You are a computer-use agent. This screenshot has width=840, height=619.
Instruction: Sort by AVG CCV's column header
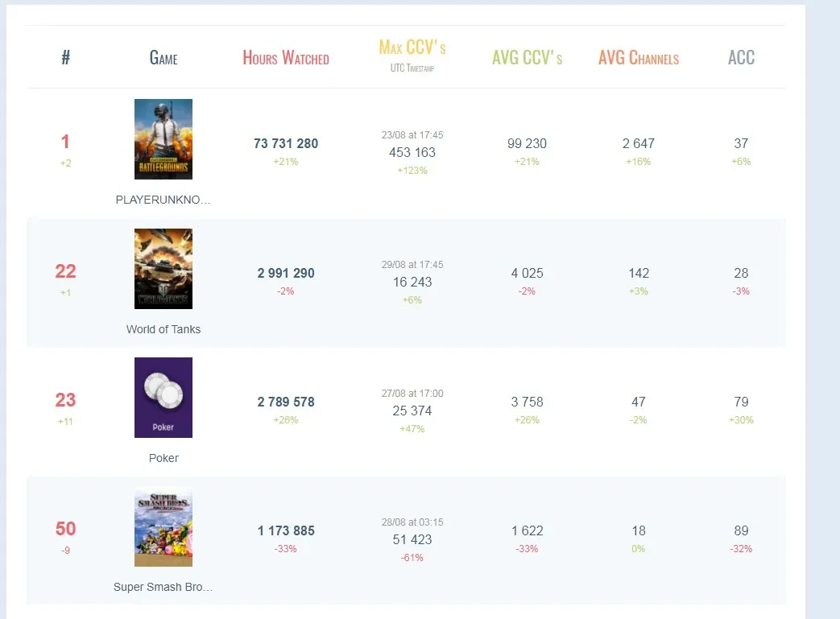pyautogui.click(x=527, y=58)
